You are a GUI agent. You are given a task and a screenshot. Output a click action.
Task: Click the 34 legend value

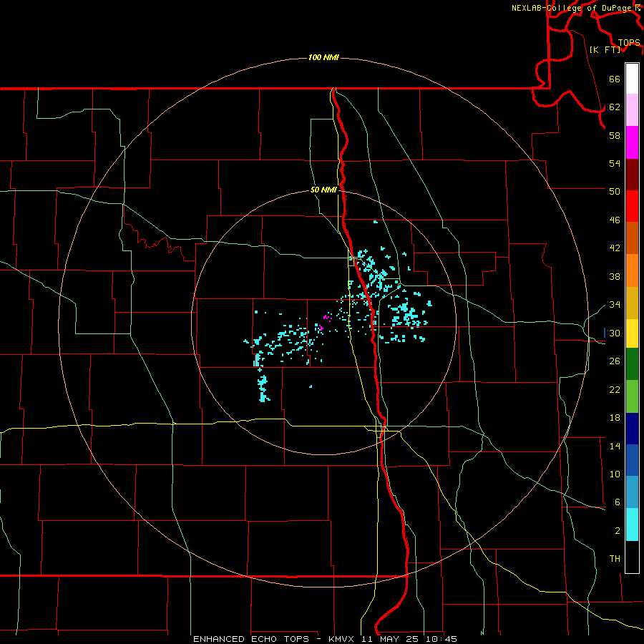pos(615,304)
